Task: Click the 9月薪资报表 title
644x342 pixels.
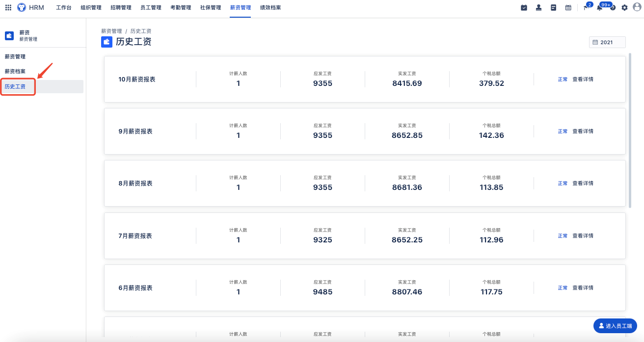Action: click(135, 131)
